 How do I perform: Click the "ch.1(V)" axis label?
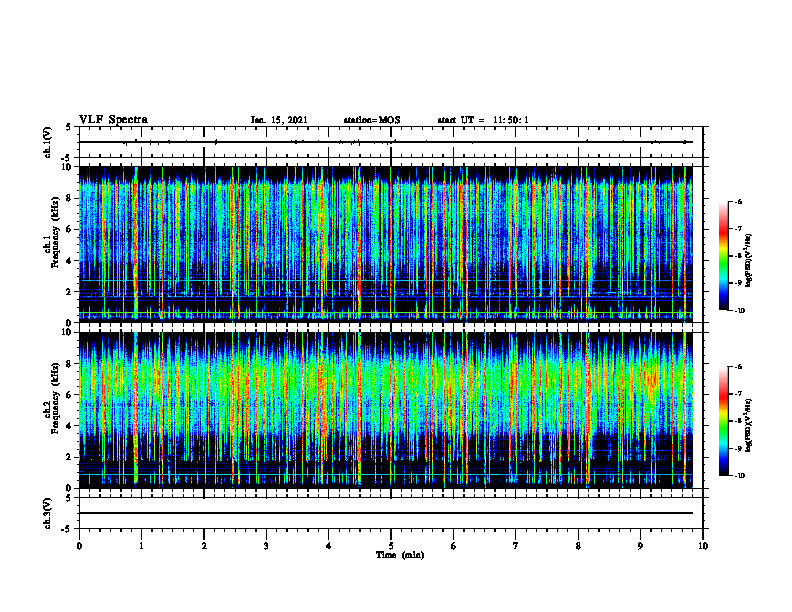(x=48, y=142)
